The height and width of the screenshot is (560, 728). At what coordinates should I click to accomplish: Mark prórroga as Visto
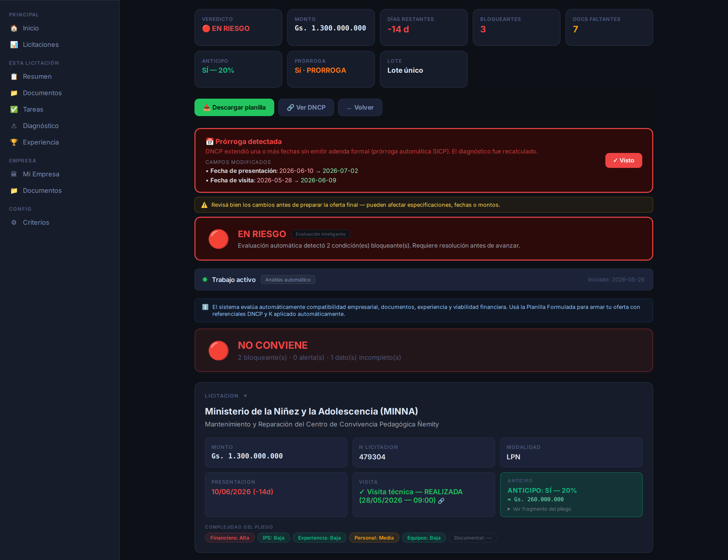[624, 160]
